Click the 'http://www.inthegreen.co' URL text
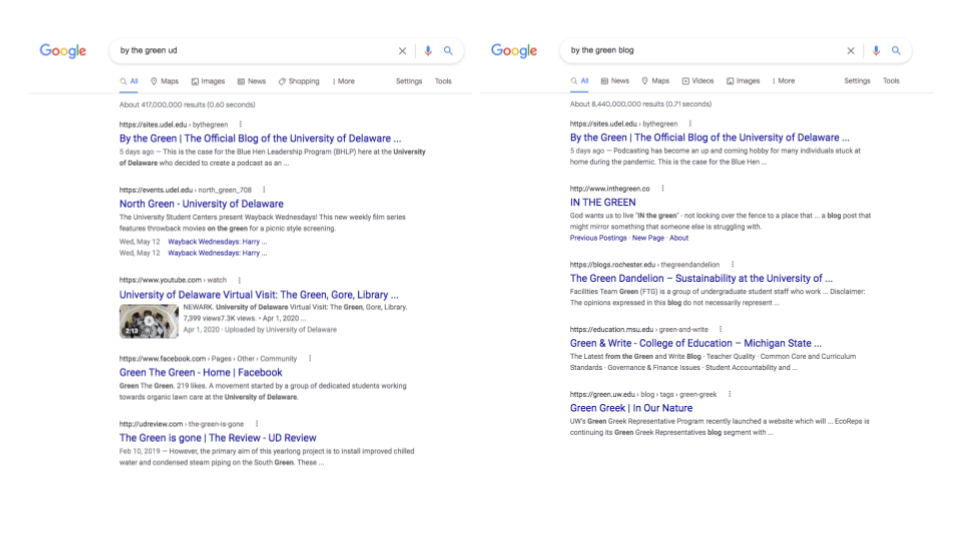The height and width of the screenshot is (540, 960). [610, 189]
